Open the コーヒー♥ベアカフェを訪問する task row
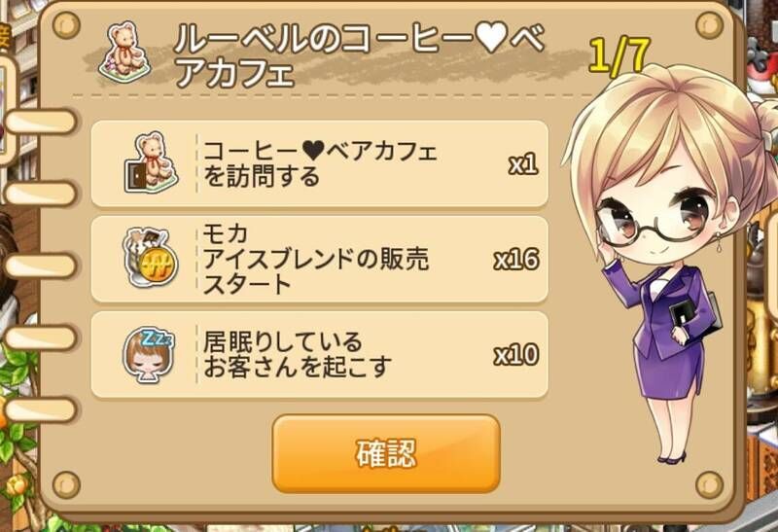The height and width of the screenshot is (532, 778). coord(320,163)
